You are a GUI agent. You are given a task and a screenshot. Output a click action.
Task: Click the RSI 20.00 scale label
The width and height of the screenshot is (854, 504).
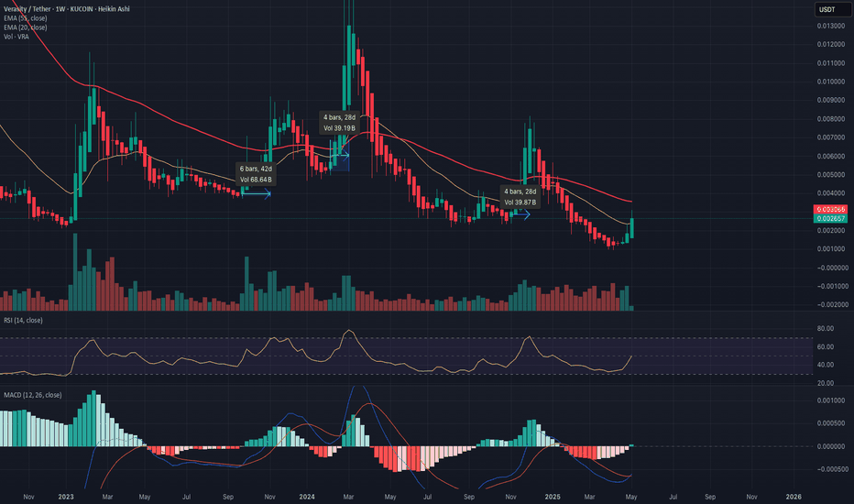[826, 384]
